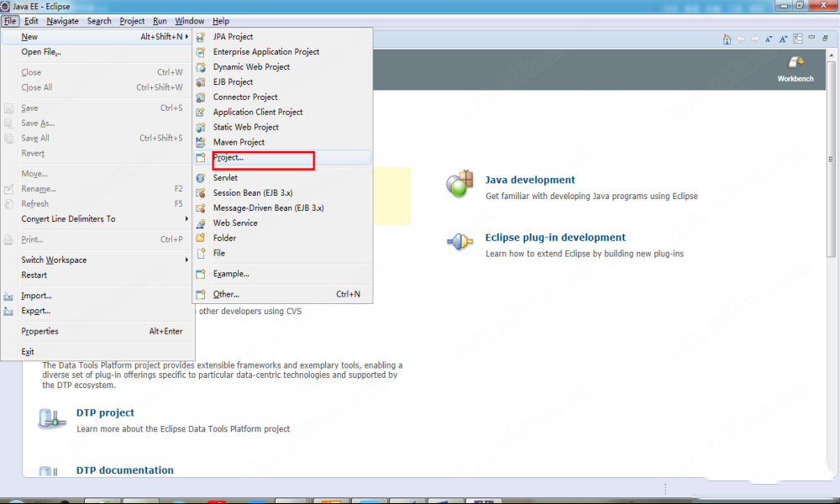This screenshot has height=504, width=840.
Task: Click the DTP project icon
Action: click(x=52, y=418)
